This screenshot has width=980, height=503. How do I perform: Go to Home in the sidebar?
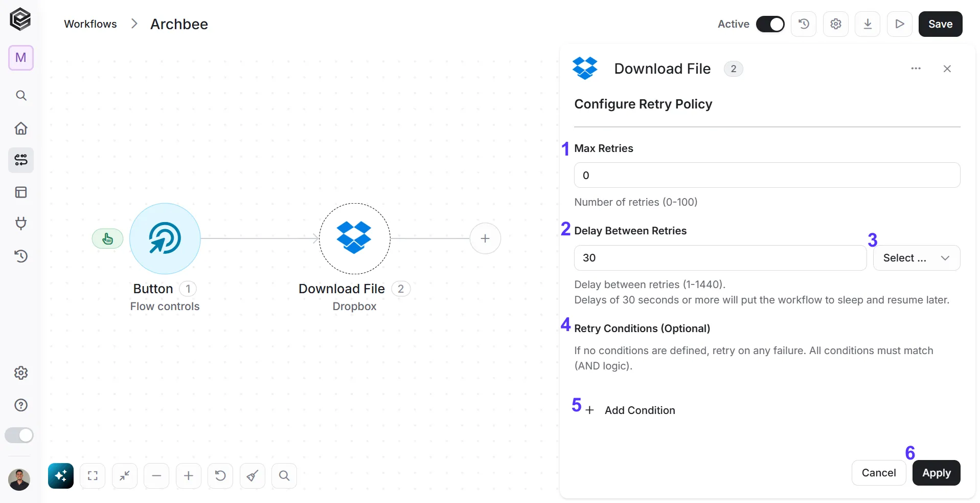pyautogui.click(x=21, y=128)
